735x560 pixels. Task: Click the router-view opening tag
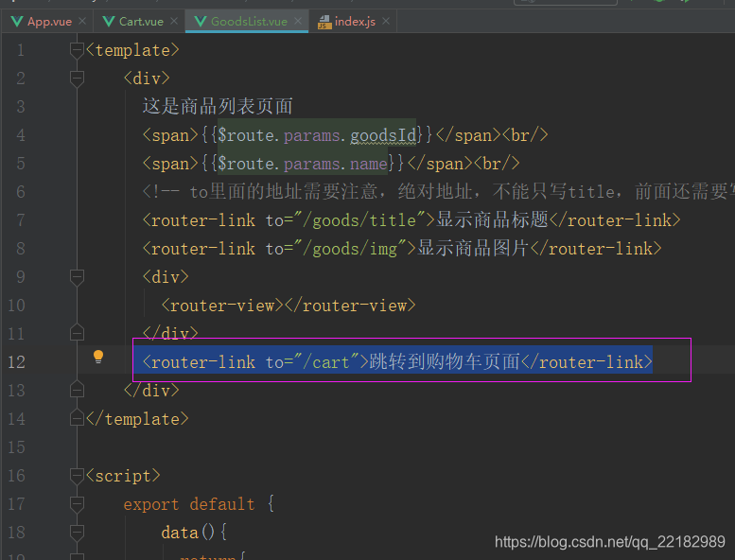(x=222, y=306)
